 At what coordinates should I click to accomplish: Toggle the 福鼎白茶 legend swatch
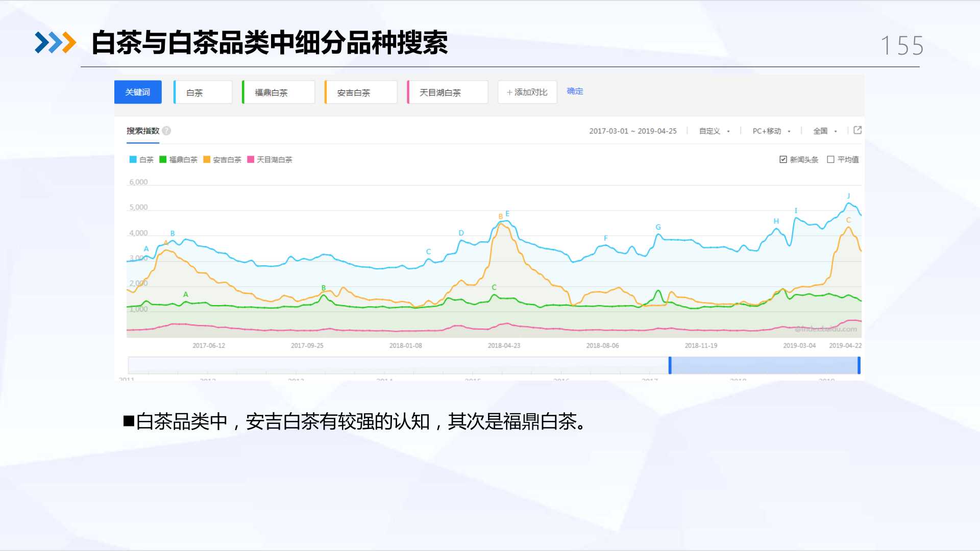[163, 160]
